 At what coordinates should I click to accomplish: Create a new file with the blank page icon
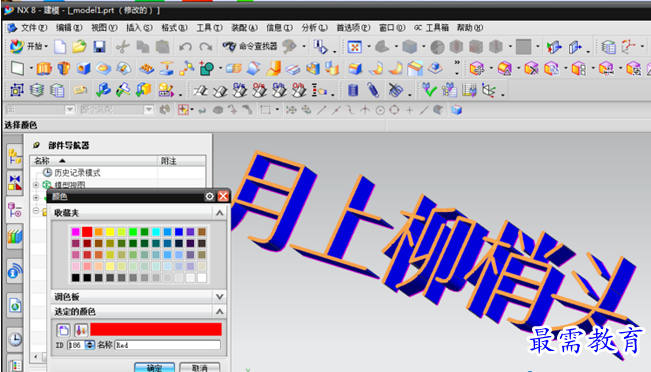pos(60,46)
